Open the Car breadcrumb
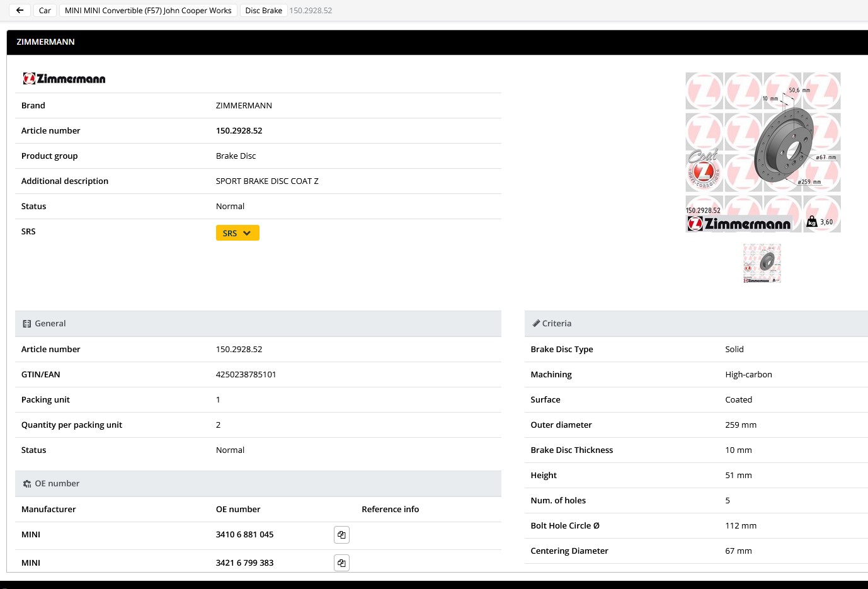 click(45, 10)
